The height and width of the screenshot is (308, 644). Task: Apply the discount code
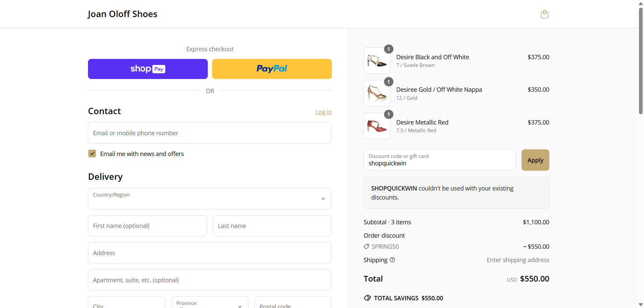click(x=535, y=160)
